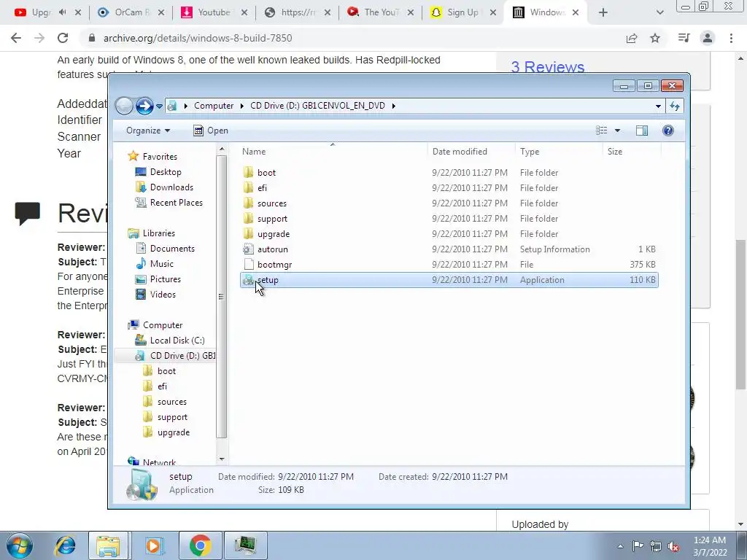The width and height of the screenshot is (747, 560).
Task: Bookmark this page with star icon
Action: 655,38
